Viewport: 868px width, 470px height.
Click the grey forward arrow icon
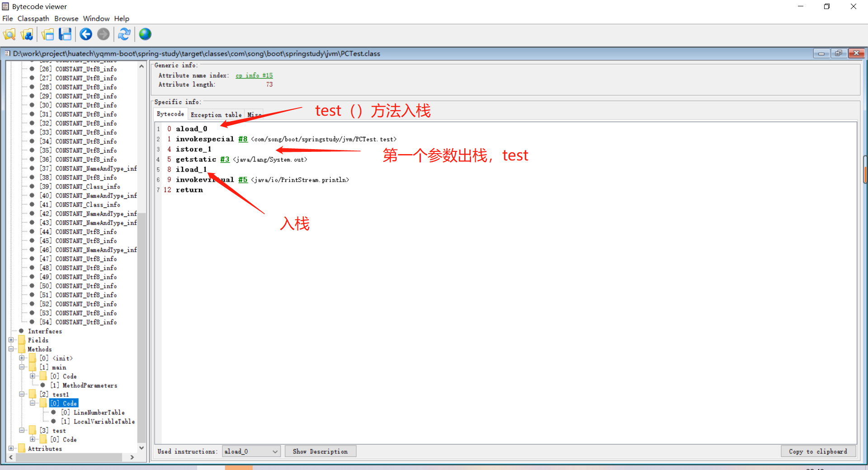click(x=104, y=34)
